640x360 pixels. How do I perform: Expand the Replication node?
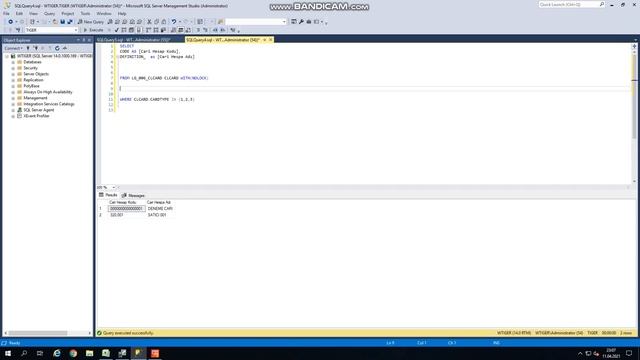point(13,80)
